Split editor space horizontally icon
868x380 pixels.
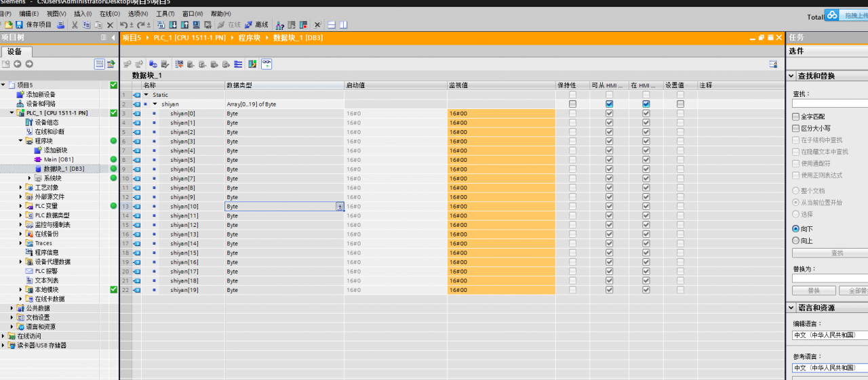332,24
